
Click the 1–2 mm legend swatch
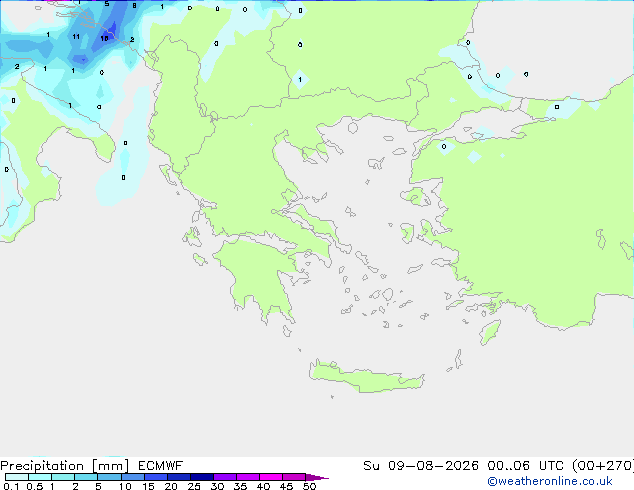click(x=63, y=477)
